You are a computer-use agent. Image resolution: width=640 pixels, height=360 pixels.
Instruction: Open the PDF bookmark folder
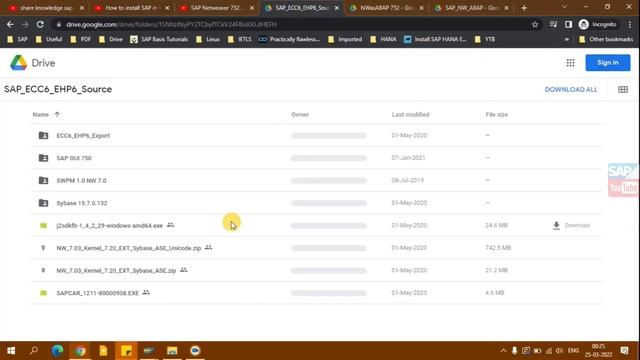pos(81,39)
